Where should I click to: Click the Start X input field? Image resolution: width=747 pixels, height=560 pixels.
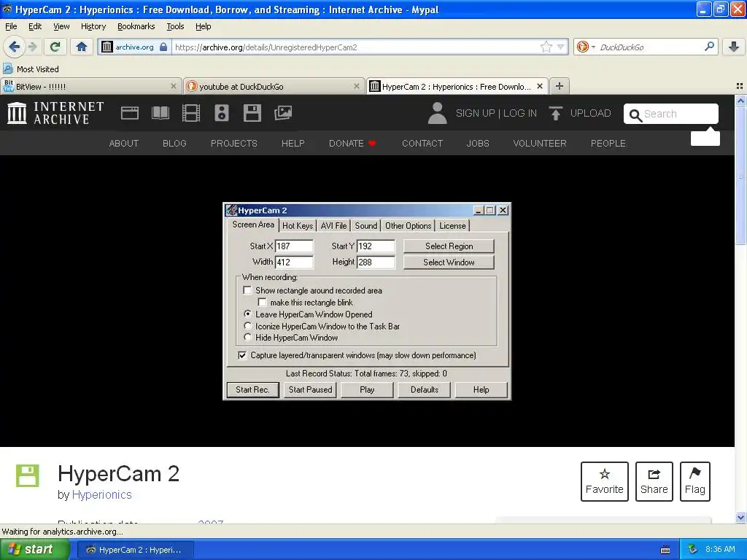click(294, 246)
